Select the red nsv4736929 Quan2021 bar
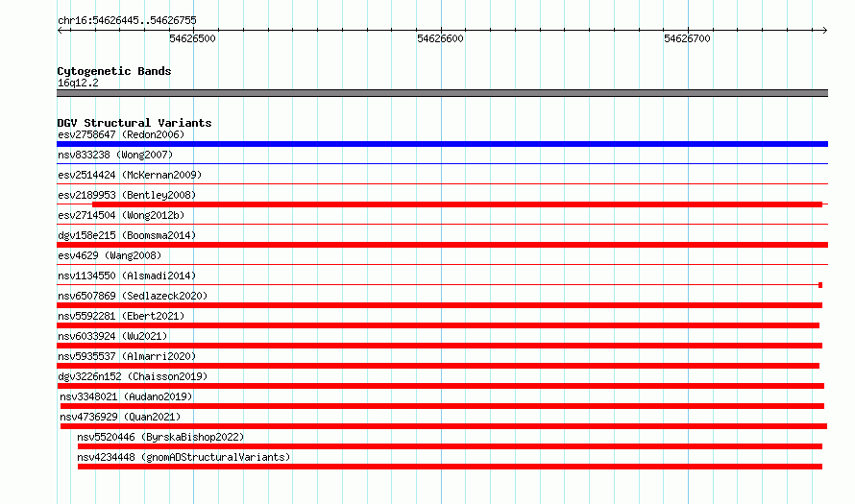This screenshot has height=504, width=855. tap(444, 426)
